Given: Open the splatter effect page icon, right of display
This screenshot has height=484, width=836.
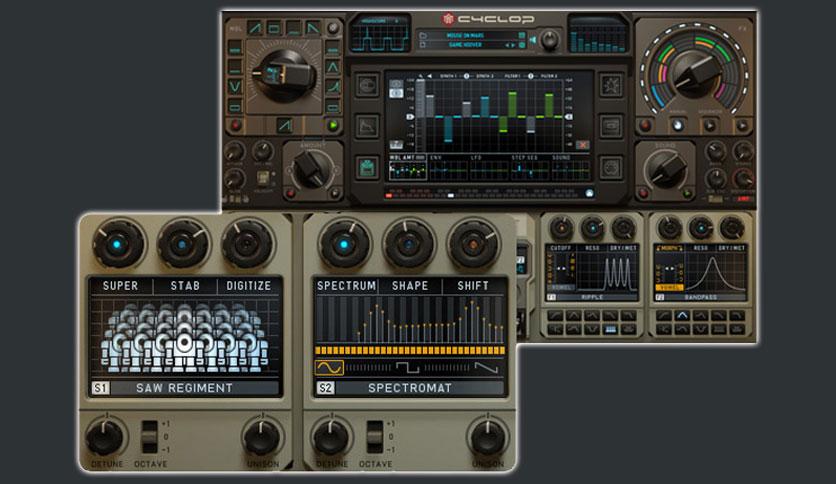Looking at the screenshot, I should (611, 85).
